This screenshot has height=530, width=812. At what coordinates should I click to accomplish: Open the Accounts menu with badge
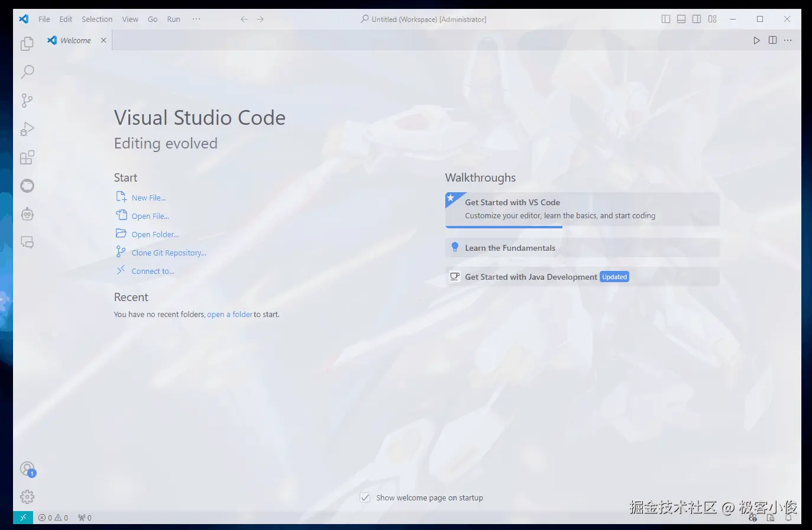[x=27, y=469]
